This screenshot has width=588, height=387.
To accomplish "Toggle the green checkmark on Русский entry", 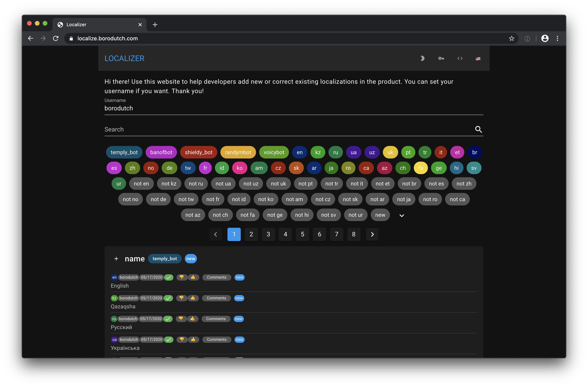I will 168,319.
